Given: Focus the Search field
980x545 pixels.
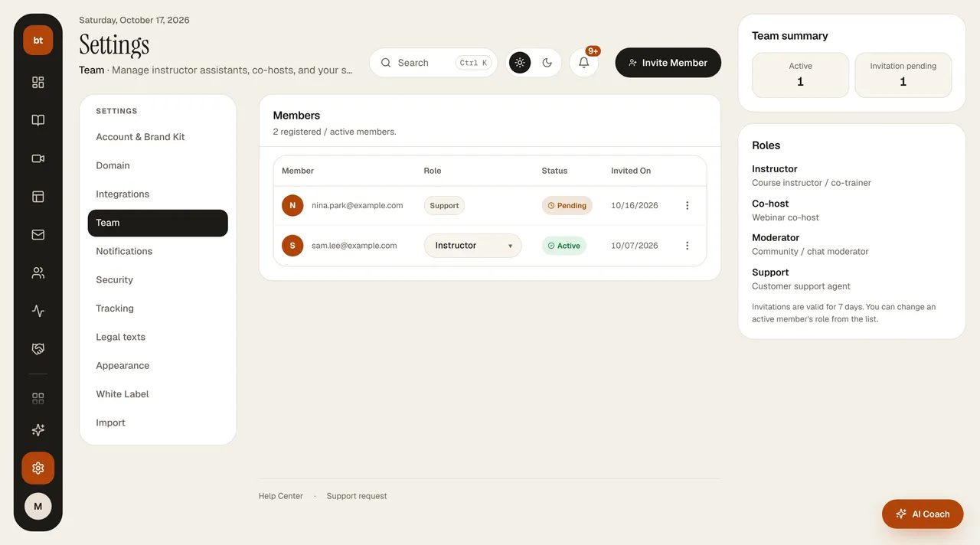Looking at the screenshot, I should click(433, 63).
